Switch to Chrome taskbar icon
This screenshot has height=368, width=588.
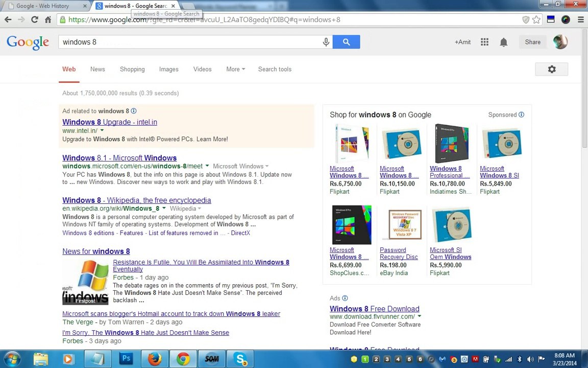[x=183, y=359]
